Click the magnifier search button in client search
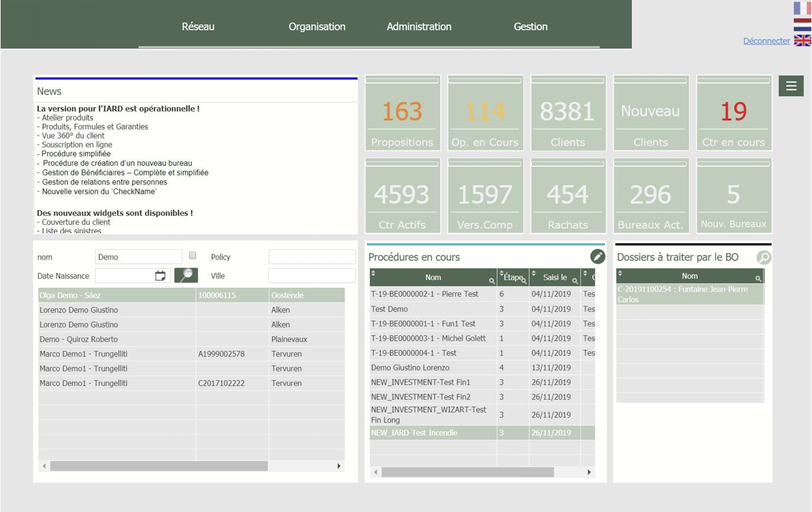 (x=186, y=275)
